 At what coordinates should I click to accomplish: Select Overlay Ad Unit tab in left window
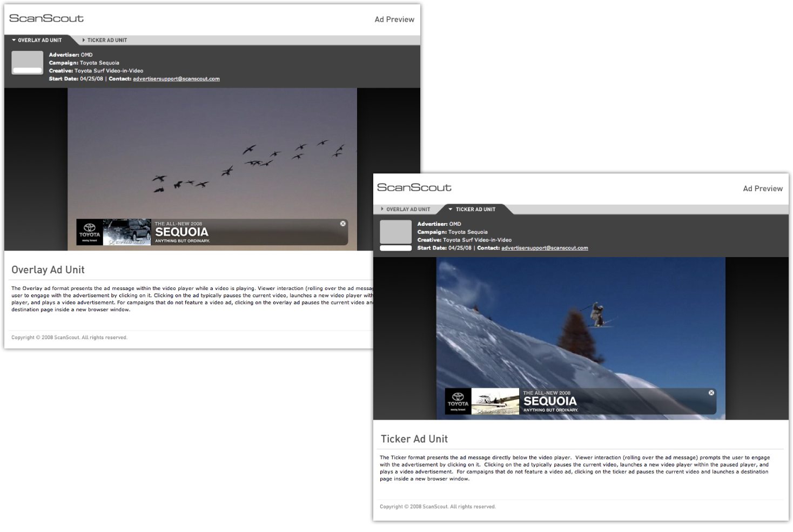point(37,40)
